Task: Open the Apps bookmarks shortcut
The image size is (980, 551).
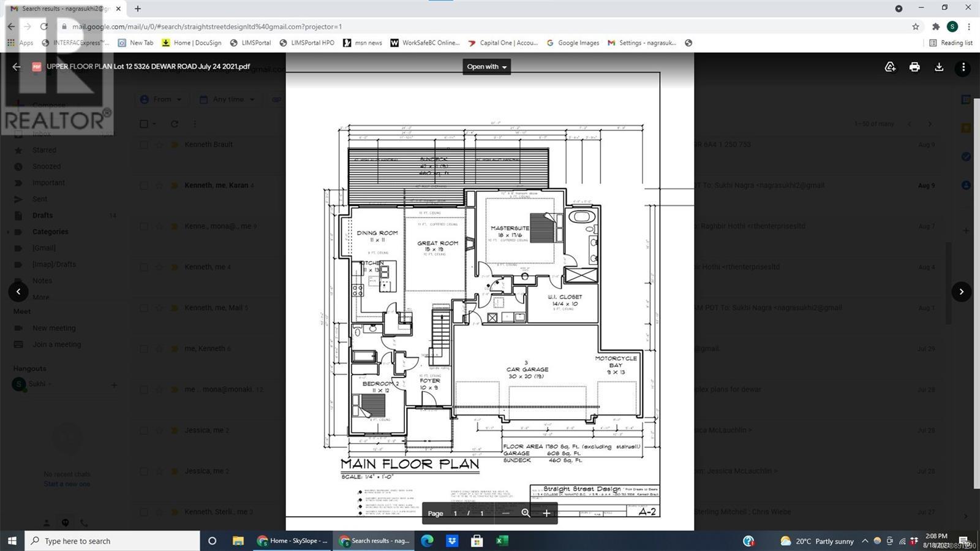Action: (x=20, y=43)
